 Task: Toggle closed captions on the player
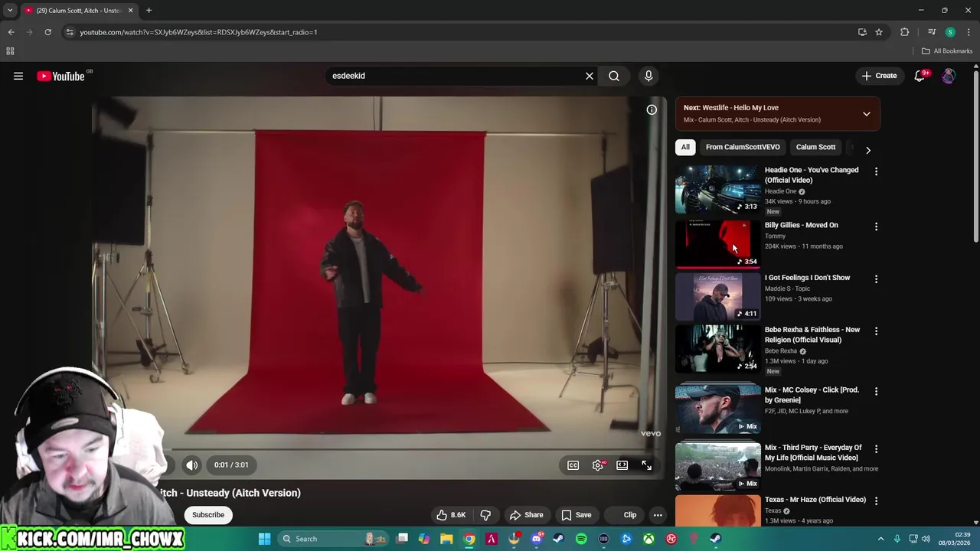(x=573, y=465)
